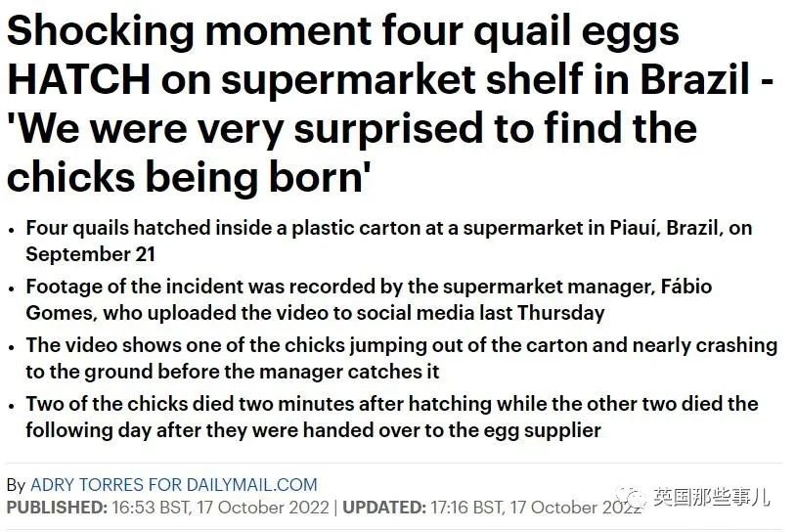
Task: Click the bullet stating two chicks died
Action: tap(392, 418)
